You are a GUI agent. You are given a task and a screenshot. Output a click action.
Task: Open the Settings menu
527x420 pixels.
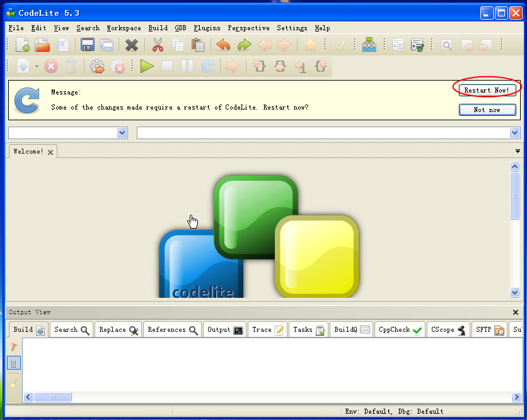292,28
